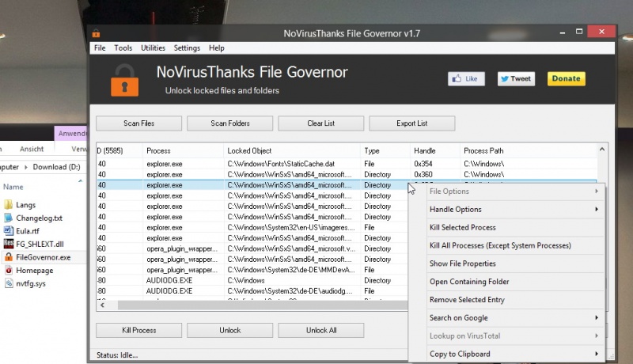Open the Anwendungstools tab in Explorer
The image size is (633, 364).
71,134
